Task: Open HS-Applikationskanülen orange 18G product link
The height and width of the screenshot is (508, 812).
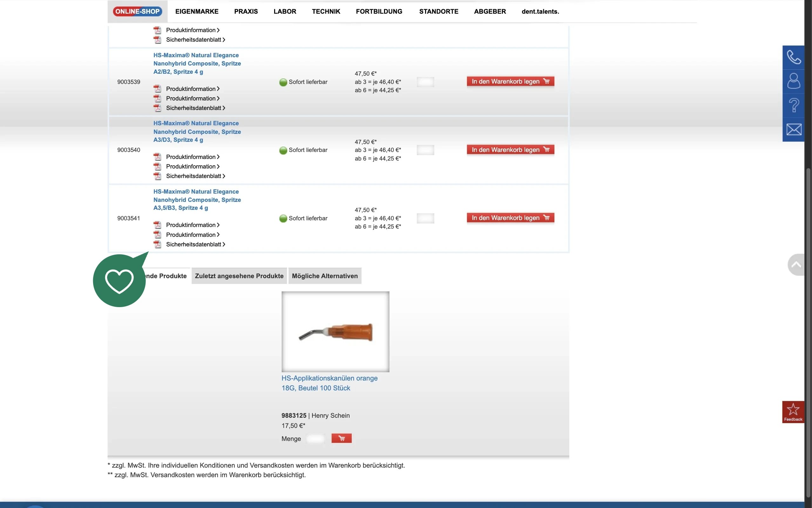Action: 329,383
